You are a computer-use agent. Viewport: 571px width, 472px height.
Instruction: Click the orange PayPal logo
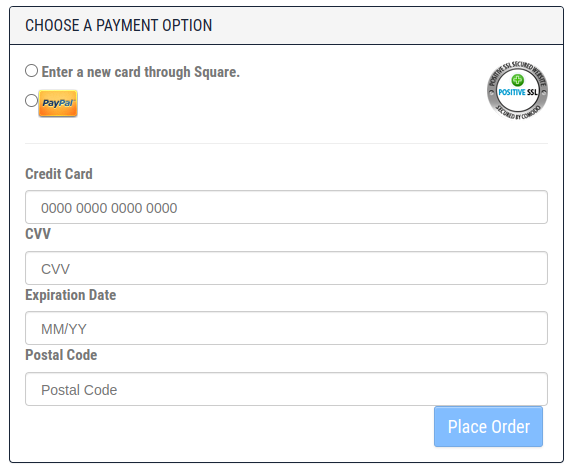(58, 103)
